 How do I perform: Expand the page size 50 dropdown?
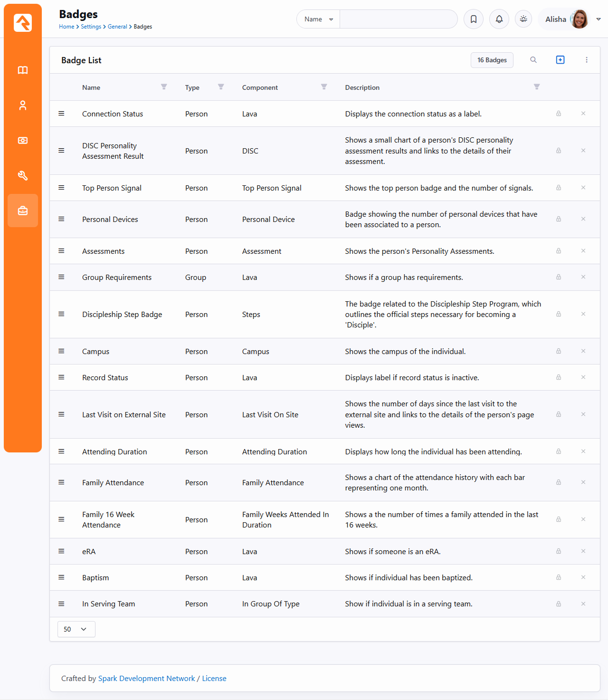pos(76,629)
